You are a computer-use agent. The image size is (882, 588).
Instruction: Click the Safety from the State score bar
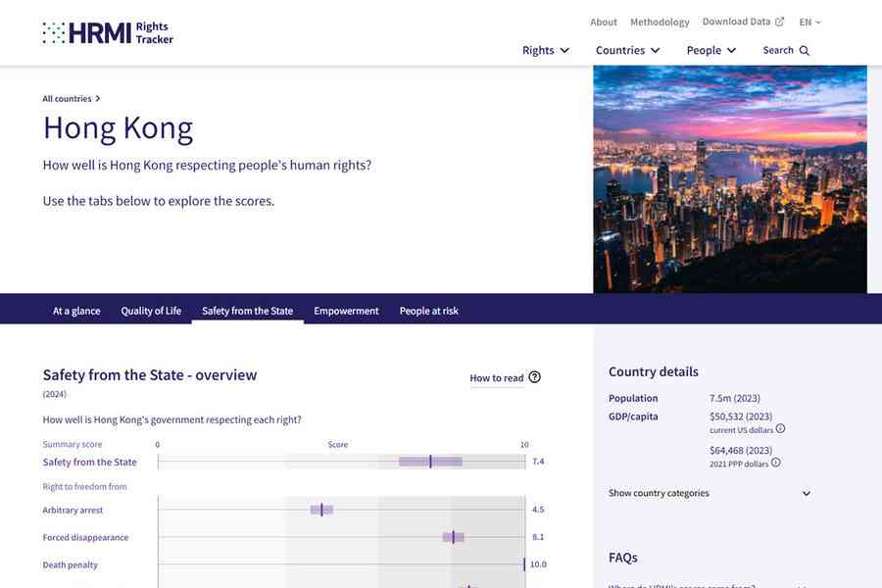[430, 462]
